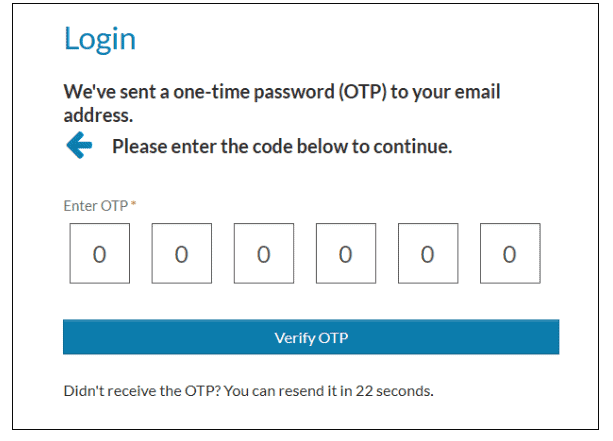The height and width of the screenshot is (441, 613).
Task: Focus the fifth OTP digit box
Action: coord(427,254)
